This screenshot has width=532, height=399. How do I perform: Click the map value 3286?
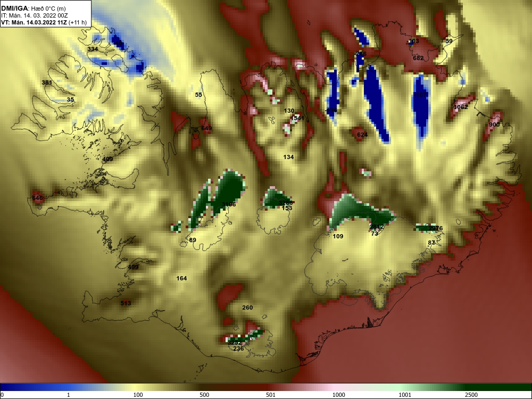click(285, 203)
